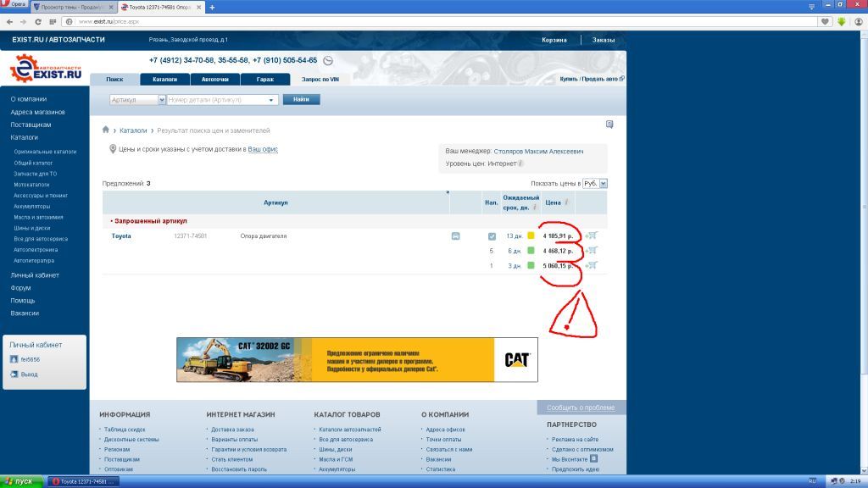This screenshot has width=868, height=488.
Task: Open the Артикул search type dropdown
Action: (x=137, y=100)
